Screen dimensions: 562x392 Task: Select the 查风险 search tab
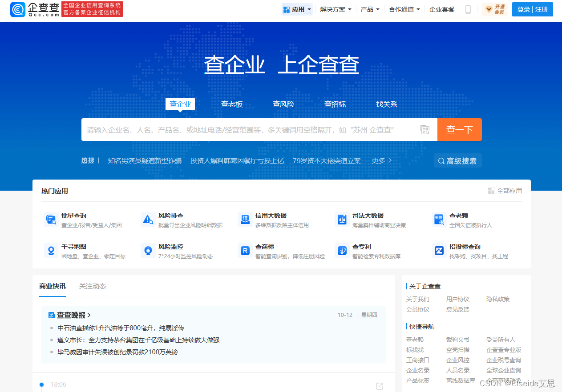pyautogui.click(x=283, y=104)
